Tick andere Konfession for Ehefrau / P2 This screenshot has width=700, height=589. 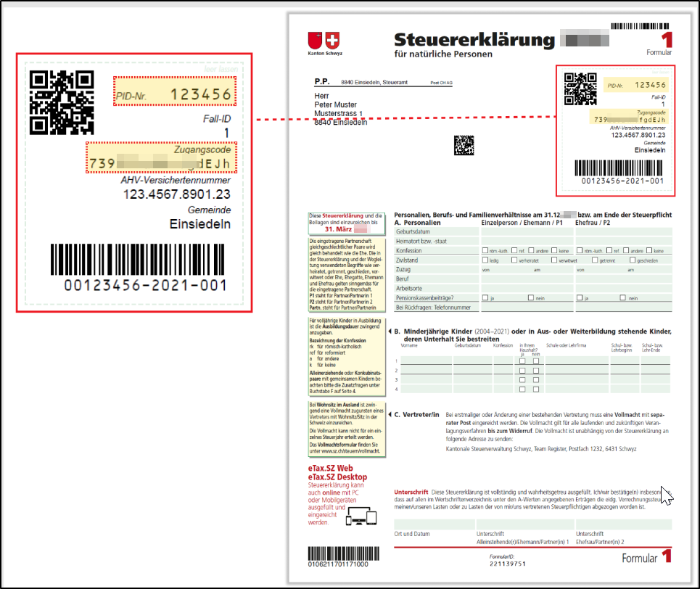[626, 250]
